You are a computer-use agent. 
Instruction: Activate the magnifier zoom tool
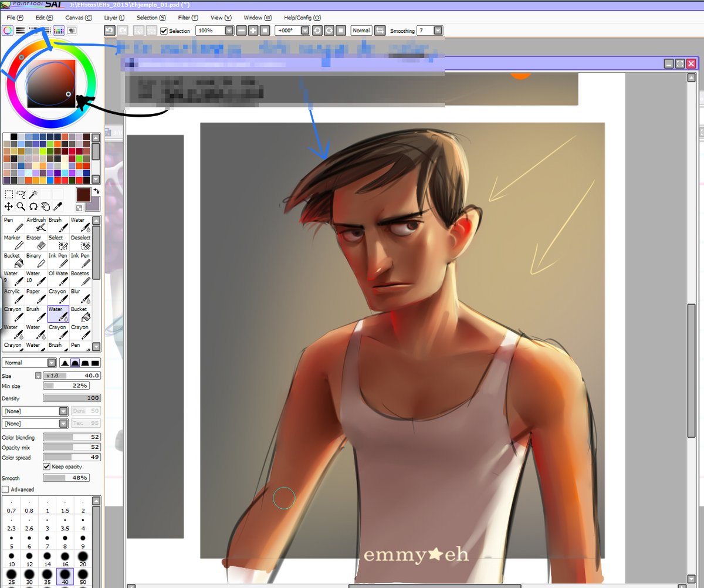coord(21,207)
